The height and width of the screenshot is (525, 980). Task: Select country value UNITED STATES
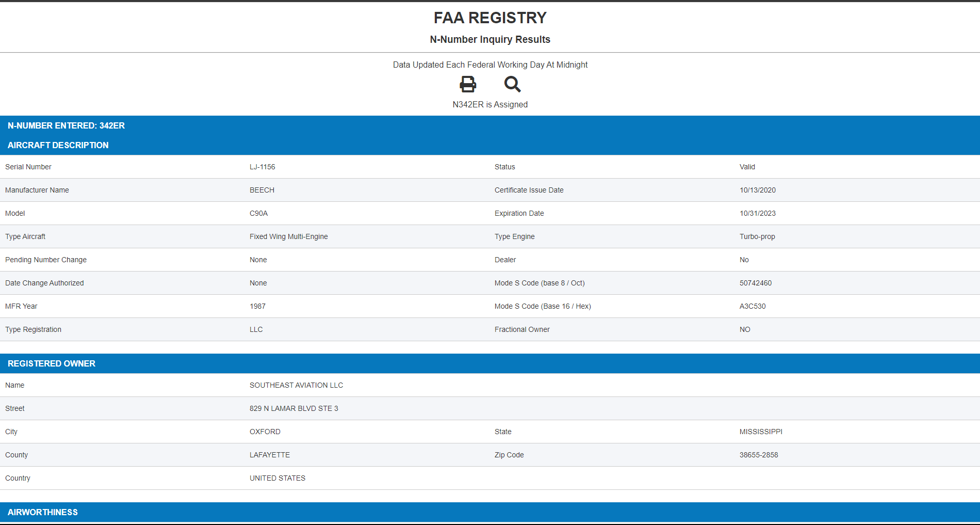[x=277, y=478]
